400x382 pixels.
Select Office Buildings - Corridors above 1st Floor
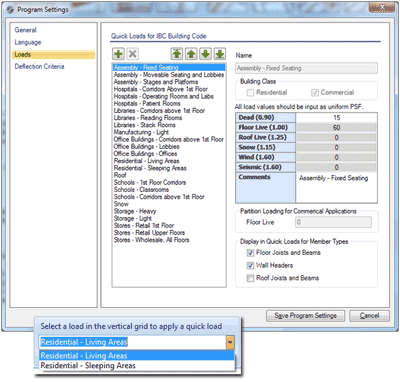click(169, 139)
